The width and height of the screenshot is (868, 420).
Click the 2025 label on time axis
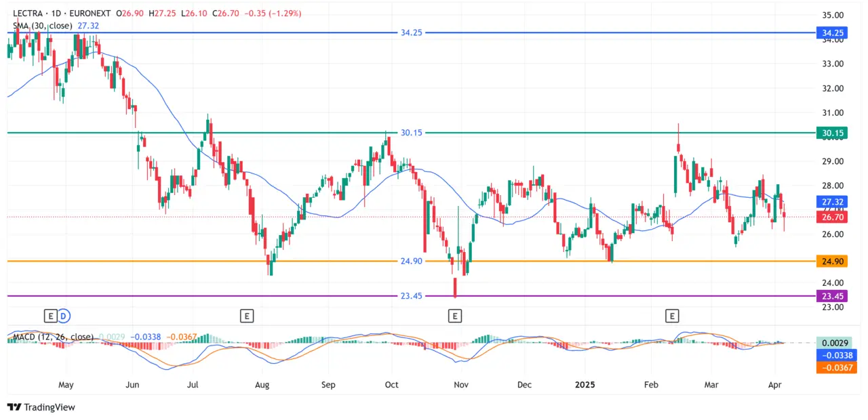pyautogui.click(x=585, y=385)
